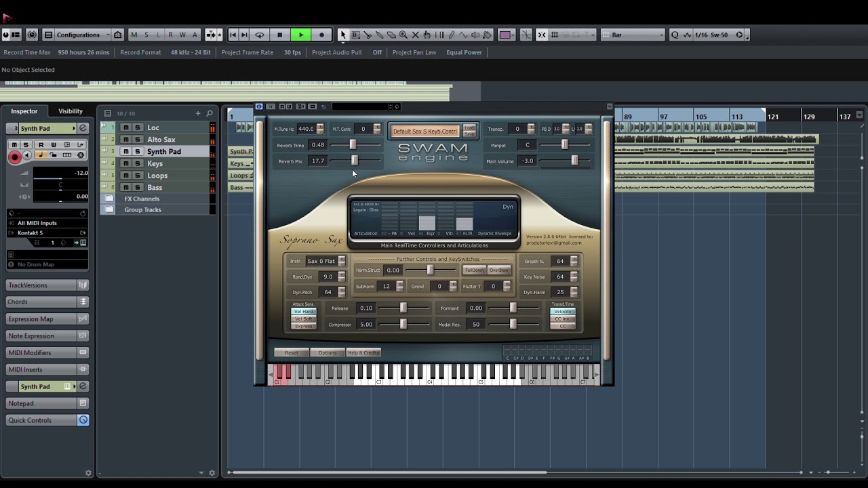Go to next marker transport button
The width and height of the screenshot is (868, 488).
coord(244,35)
